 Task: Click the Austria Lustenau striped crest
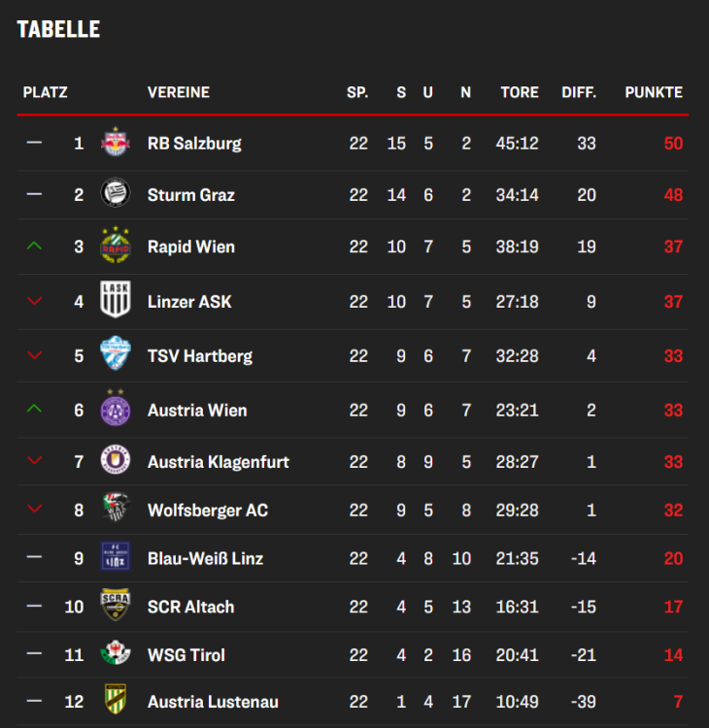(116, 700)
